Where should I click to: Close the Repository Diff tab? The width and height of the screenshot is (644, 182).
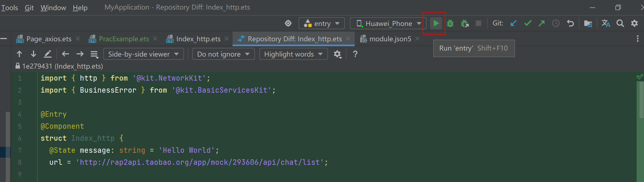pos(348,39)
